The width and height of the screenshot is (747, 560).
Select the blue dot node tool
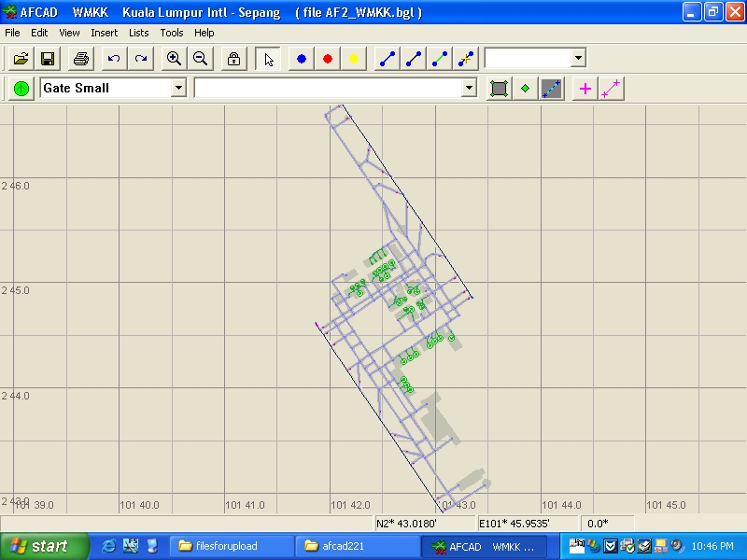[301, 59]
